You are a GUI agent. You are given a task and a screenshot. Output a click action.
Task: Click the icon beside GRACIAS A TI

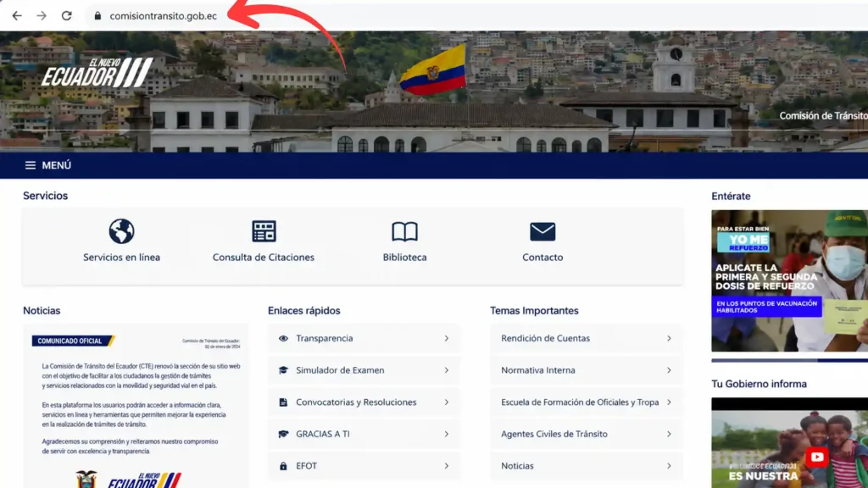tap(283, 434)
